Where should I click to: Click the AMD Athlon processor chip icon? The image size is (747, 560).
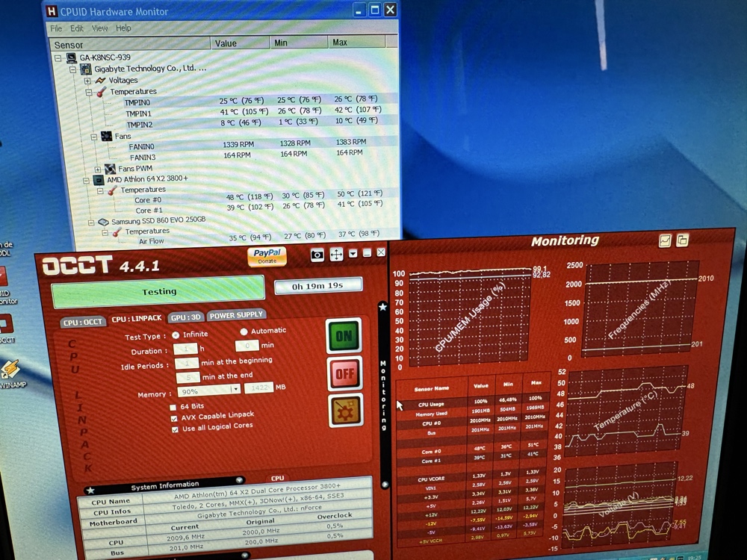pos(98,180)
